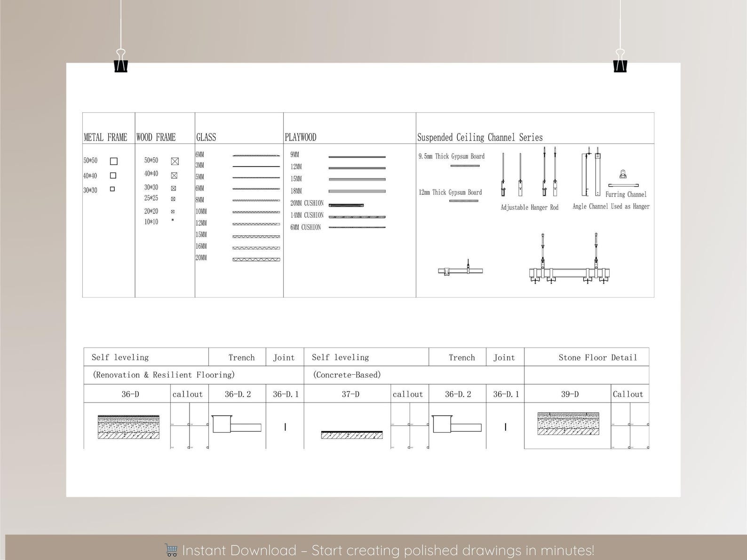Pick the 9MM plywood section line
747x560 pixels.
coord(357,157)
